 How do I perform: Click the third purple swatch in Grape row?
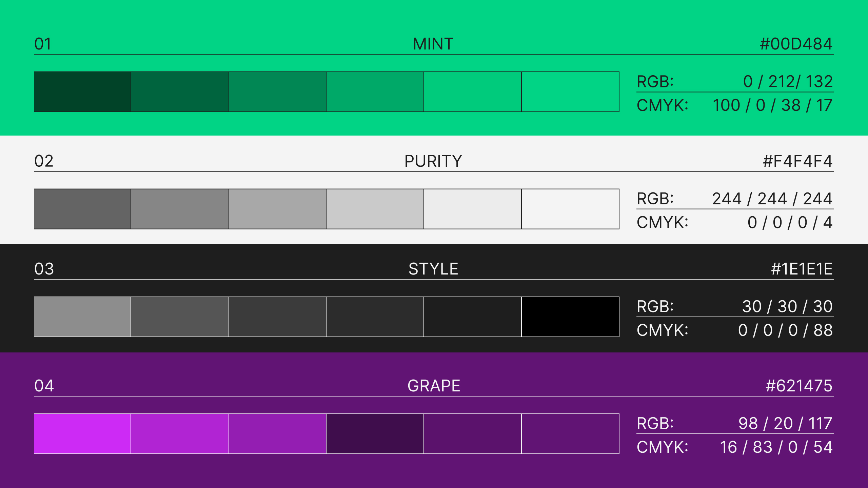pos(277,434)
